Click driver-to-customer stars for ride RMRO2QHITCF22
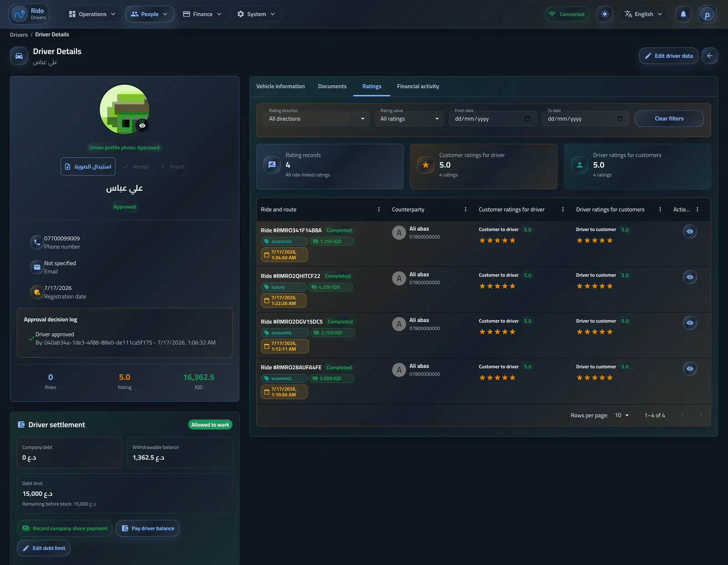Screen dimensions: 728x565 tap(595, 286)
